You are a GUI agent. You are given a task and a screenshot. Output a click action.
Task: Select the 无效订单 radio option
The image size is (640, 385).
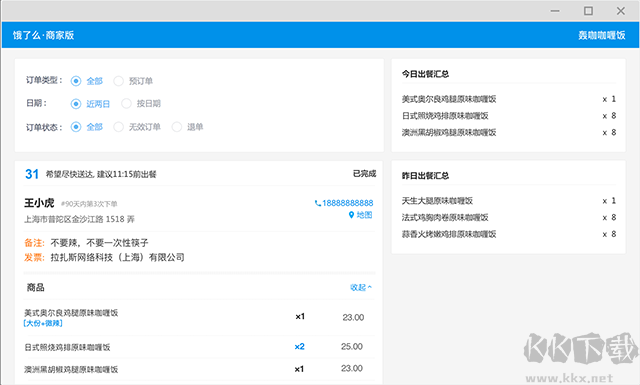pos(118,127)
